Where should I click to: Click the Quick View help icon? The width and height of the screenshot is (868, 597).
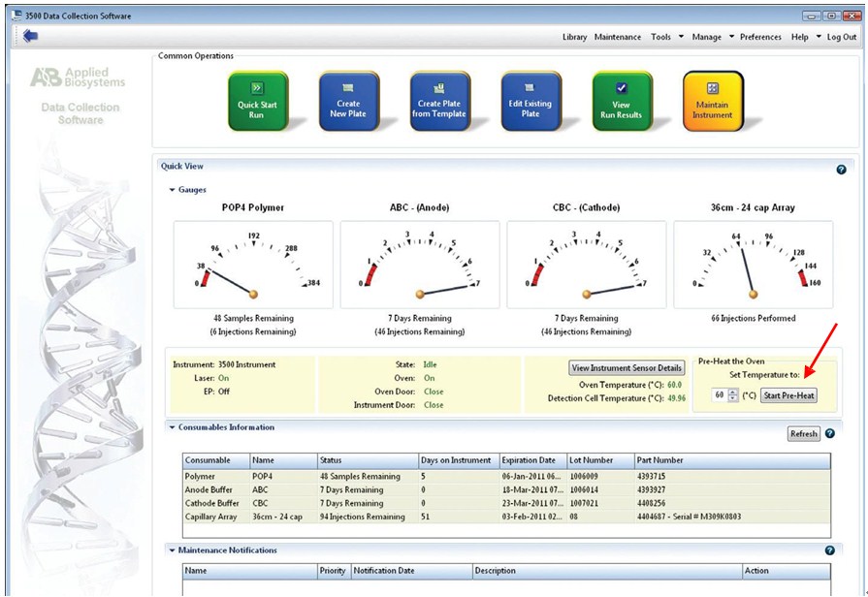click(x=841, y=170)
